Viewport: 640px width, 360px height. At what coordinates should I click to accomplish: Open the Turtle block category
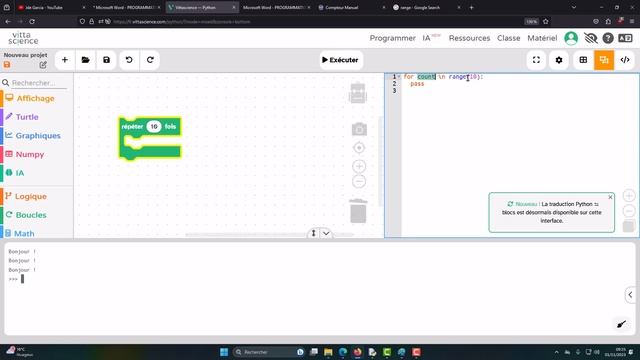27,117
